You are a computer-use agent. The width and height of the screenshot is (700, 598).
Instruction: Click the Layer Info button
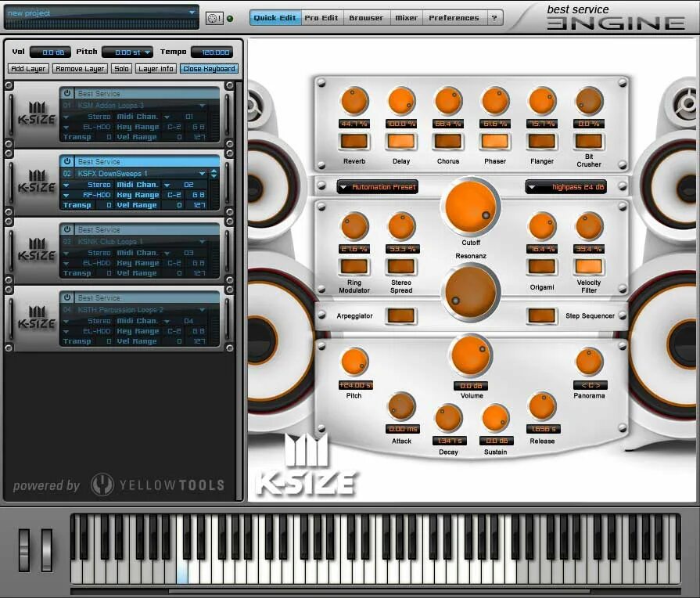[156, 68]
